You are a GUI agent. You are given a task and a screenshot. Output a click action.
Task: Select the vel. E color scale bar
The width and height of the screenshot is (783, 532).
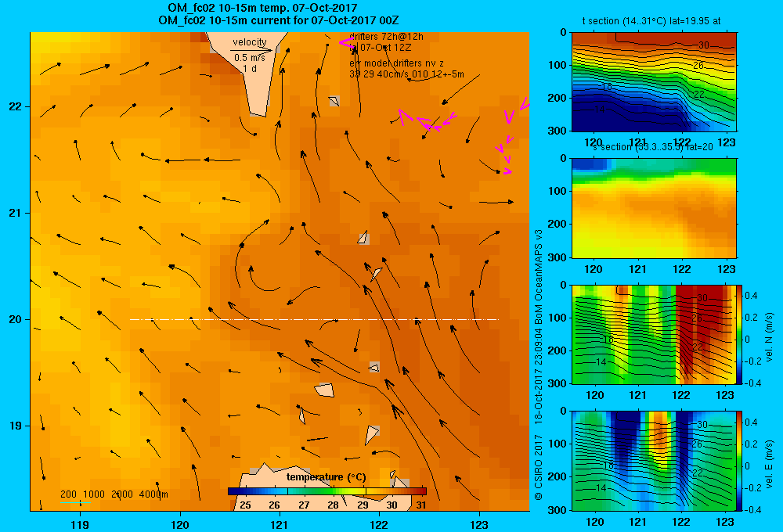pos(740,461)
